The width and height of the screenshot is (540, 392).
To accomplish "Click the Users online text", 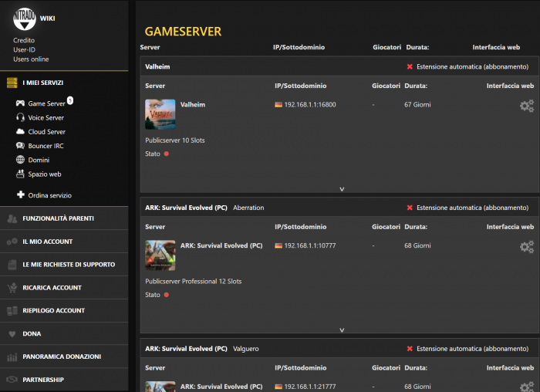I will (x=31, y=59).
